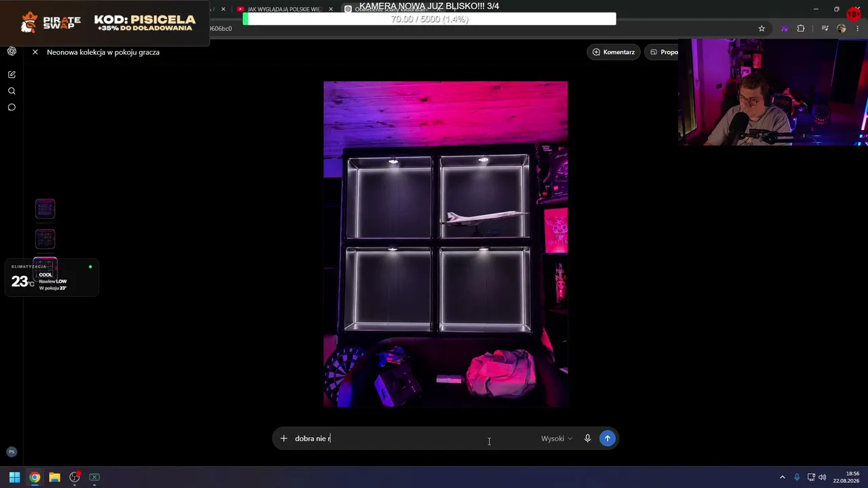Add an attachment with the plus icon
Image resolution: width=868 pixels, height=488 pixels.
click(284, 439)
